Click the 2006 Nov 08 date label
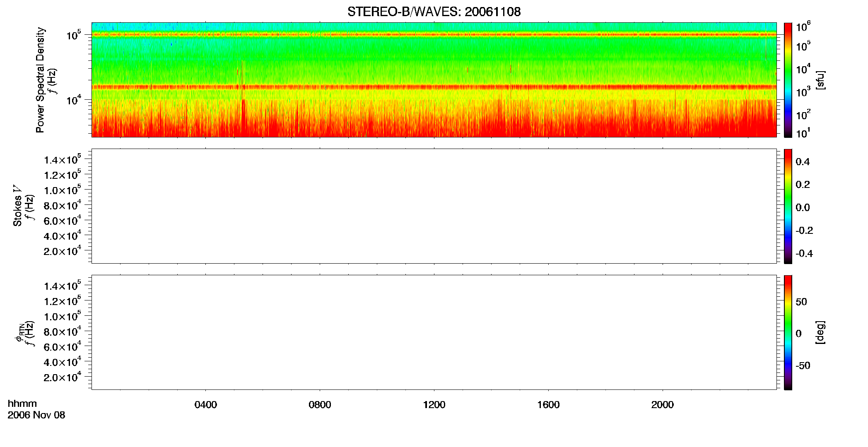Image resolution: width=868 pixels, height=447 pixels. click(x=36, y=415)
